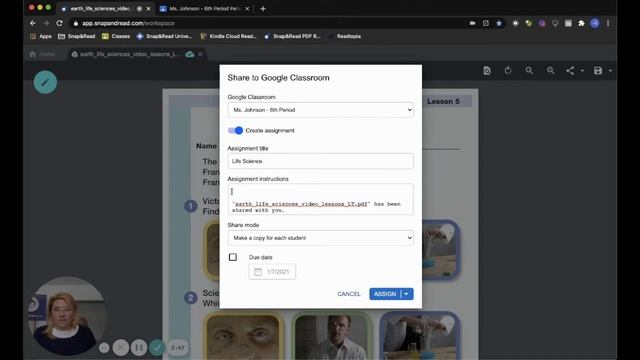Open the Chrome extensions puzzle menu
This screenshot has width=640, height=360.
(x=581, y=23)
